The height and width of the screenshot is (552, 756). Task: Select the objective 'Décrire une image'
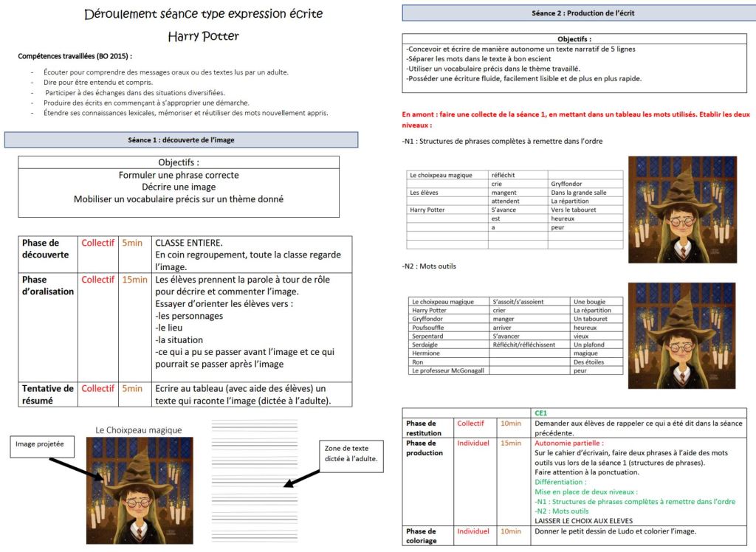(x=179, y=187)
